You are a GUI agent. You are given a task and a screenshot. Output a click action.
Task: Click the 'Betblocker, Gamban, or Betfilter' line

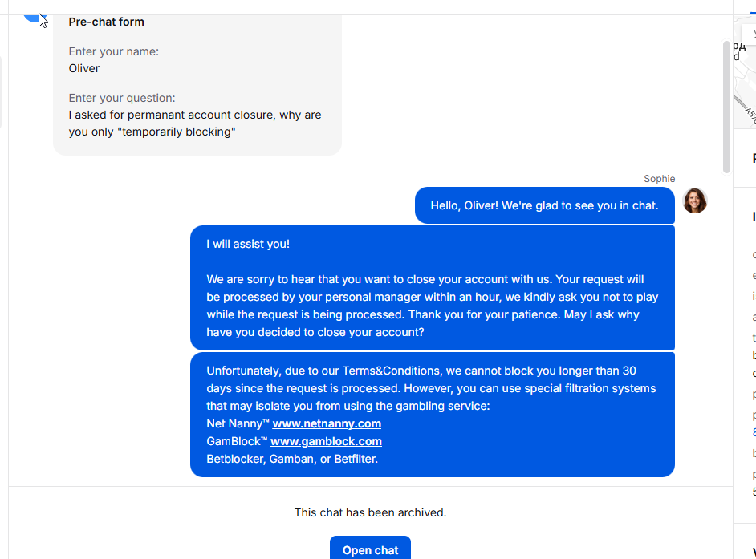tap(292, 459)
